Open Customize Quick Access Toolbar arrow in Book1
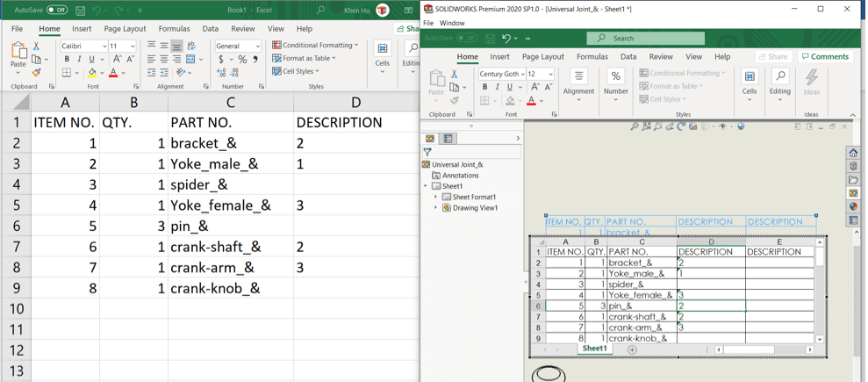 click(140, 11)
